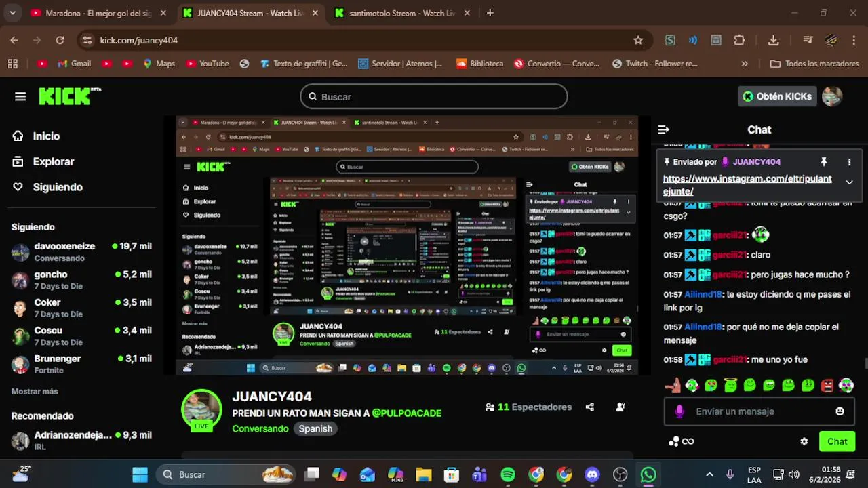Viewport: 868px width, 488px height.
Task: Show more bookmarks overflow chevron
Action: pos(745,64)
